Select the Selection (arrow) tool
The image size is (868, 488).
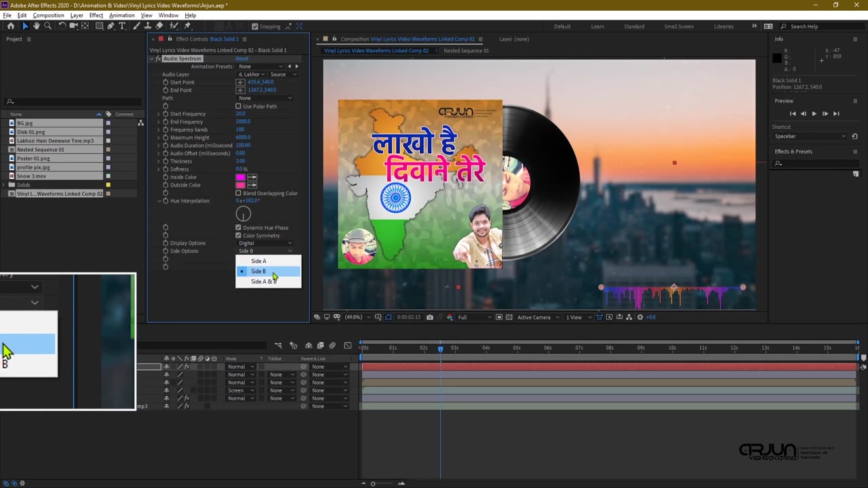[x=25, y=26]
